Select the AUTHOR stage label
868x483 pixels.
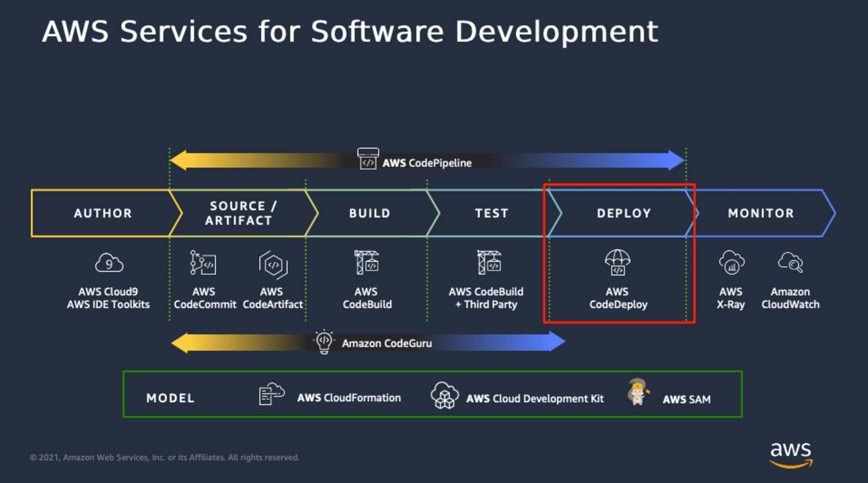(103, 213)
